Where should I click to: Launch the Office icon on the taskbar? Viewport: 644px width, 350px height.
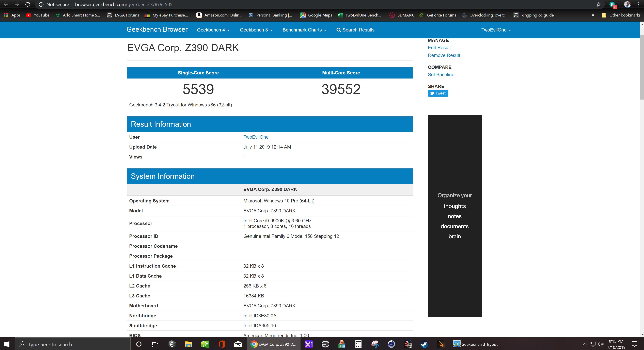click(222, 344)
